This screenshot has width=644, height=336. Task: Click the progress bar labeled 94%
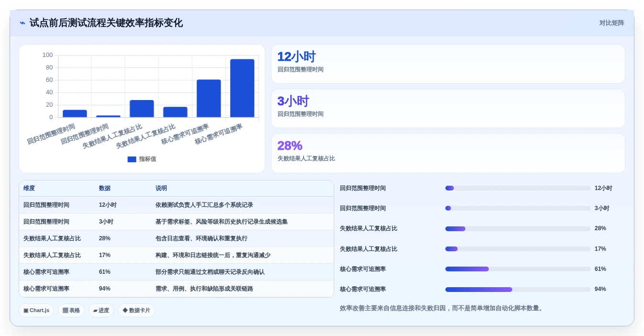[x=518, y=290]
